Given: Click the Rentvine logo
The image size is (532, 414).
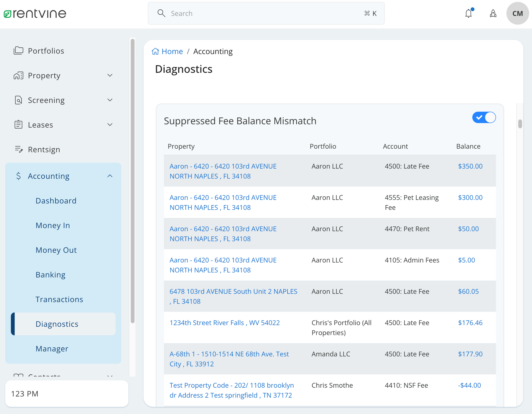Looking at the screenshot, I should (x=35, y=13).
